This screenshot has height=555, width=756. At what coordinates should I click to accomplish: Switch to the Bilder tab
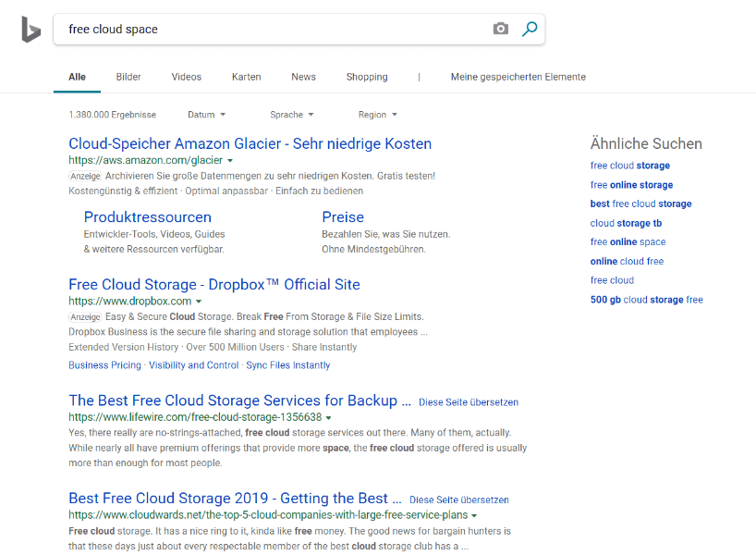[x=128, y=77]
